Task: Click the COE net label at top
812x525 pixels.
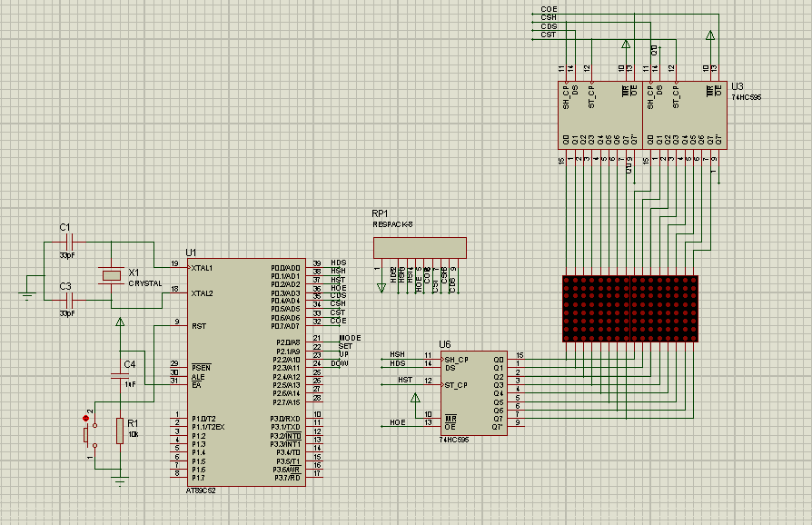Action: pyautogui.click(x=549, y=9)
